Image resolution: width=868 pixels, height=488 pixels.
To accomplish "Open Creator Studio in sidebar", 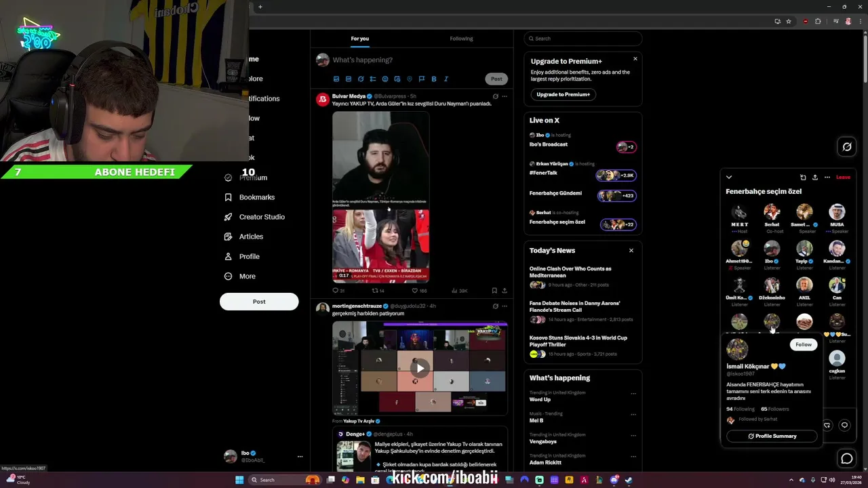I will 254,217.
